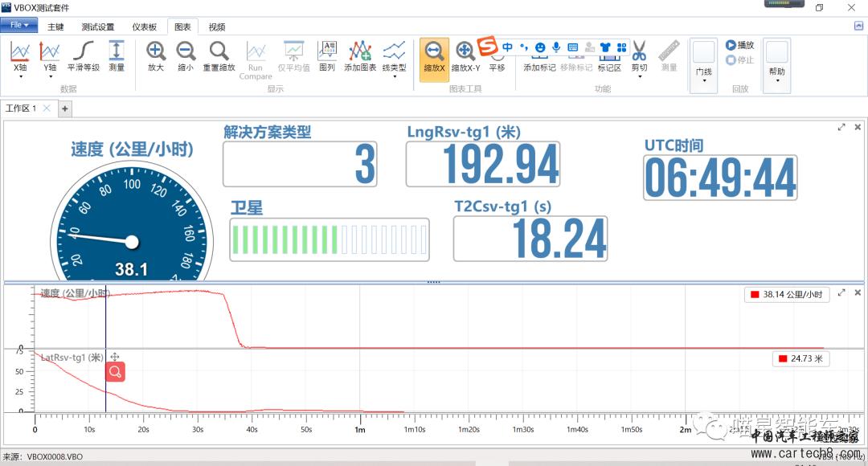Switch to the 测试设置 tab
Screen dimensions: 868x466
click(98, 27)
